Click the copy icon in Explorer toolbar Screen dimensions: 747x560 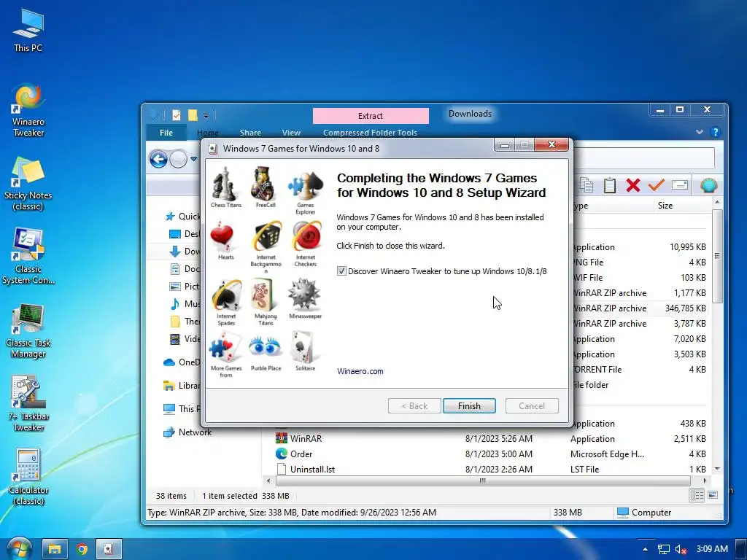[587, 185]
